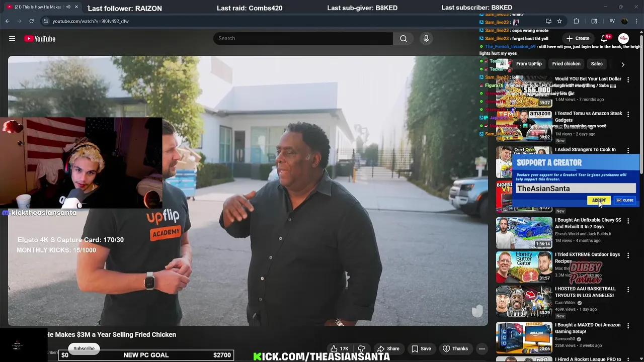
Task: Open options for 'I Asked Strangers To Cook In'
Action: 628,150
